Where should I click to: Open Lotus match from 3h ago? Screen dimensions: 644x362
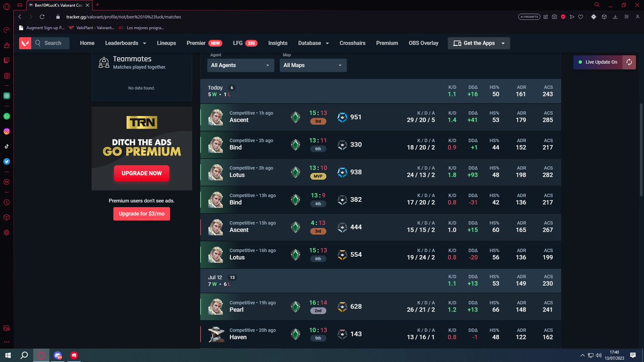(x=380, y=172)
